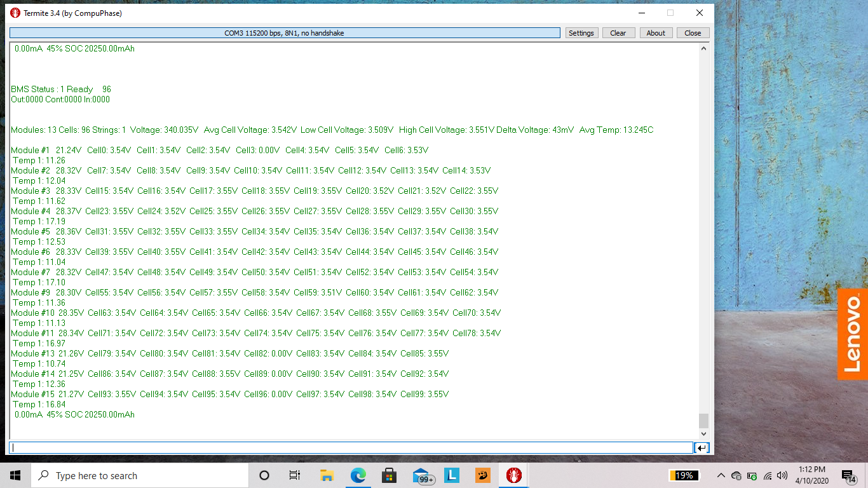Clear the terminal output with Clear button
Screen dimensions: 868x488
coord(618,33)
